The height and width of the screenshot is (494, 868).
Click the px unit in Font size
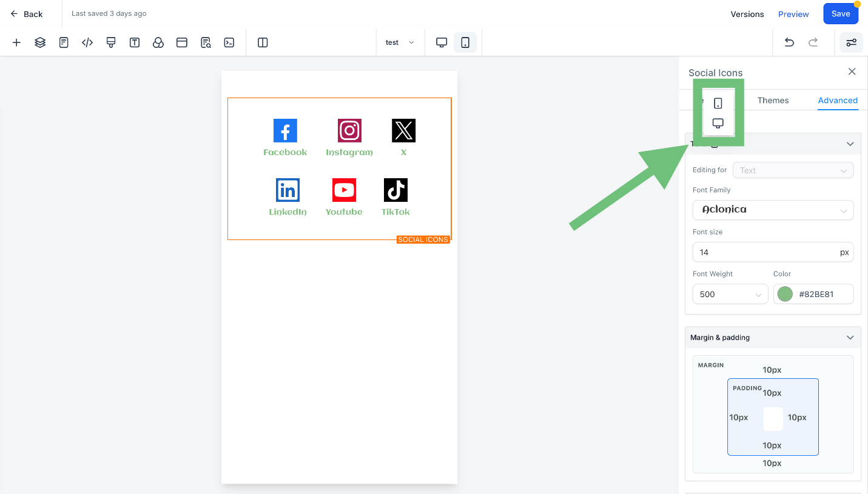coord(844,252)
